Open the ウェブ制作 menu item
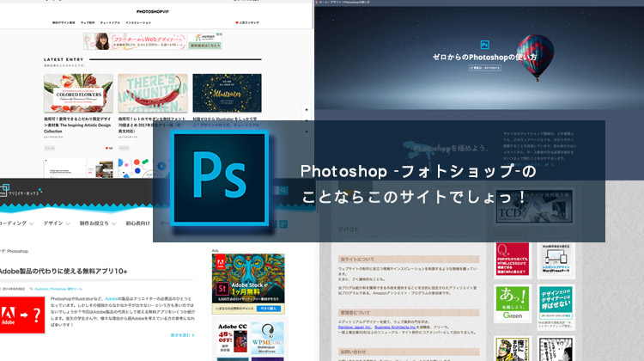This screenshot has height=361, width=644. pyautogui.click(x=88, y=22)
